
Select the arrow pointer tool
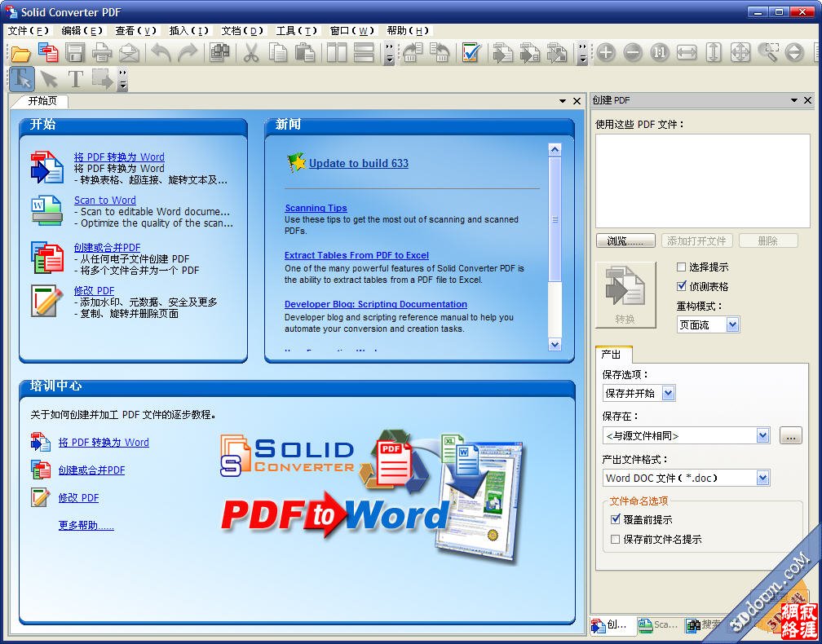click(x=49, y=79)
